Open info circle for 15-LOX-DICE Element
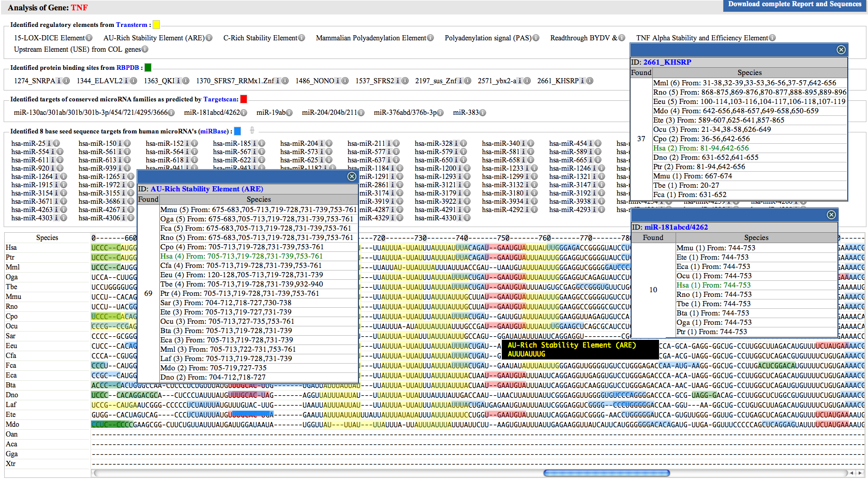868x480 pixels. (x=89, y=38)
